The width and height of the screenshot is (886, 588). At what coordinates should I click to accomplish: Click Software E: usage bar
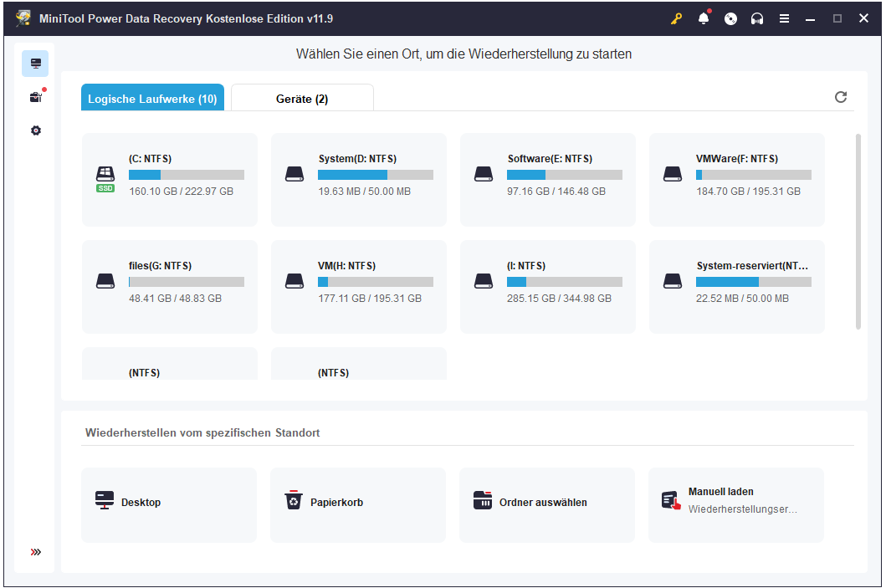[565, 175]
